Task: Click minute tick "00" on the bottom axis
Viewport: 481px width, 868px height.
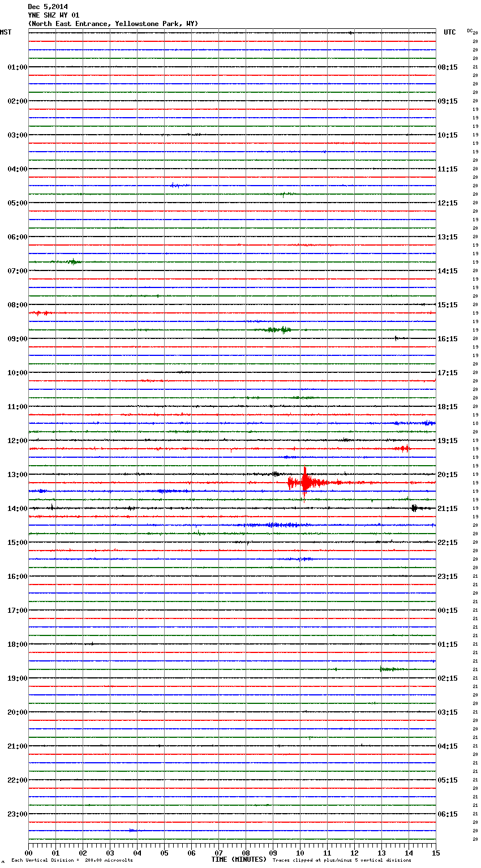Action: (28, 853)
